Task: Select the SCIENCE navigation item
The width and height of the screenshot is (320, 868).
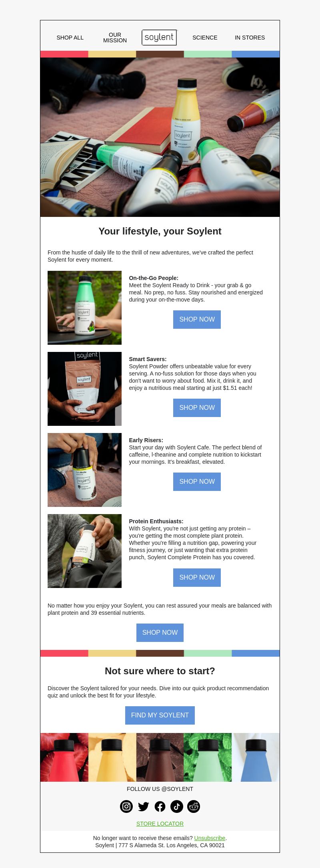Action: click(x=205, y=38)
